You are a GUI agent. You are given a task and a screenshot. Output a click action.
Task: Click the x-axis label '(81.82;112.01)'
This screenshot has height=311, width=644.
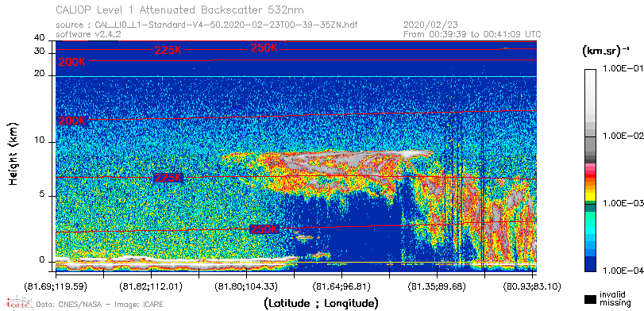(x=151, y=286)
